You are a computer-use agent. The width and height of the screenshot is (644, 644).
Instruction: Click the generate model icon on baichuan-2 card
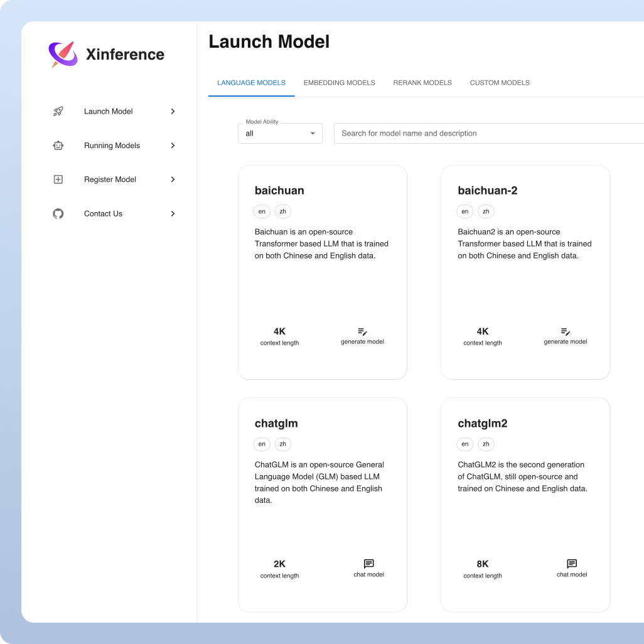click(565, 331)
